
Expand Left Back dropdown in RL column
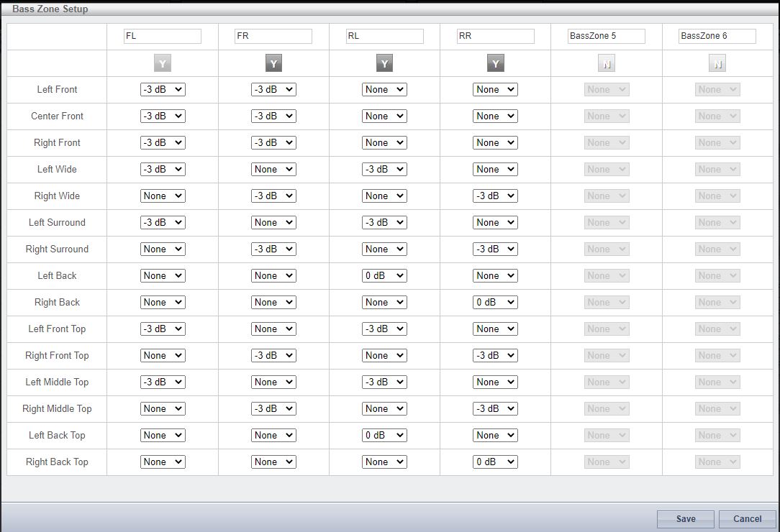(384, 276)
